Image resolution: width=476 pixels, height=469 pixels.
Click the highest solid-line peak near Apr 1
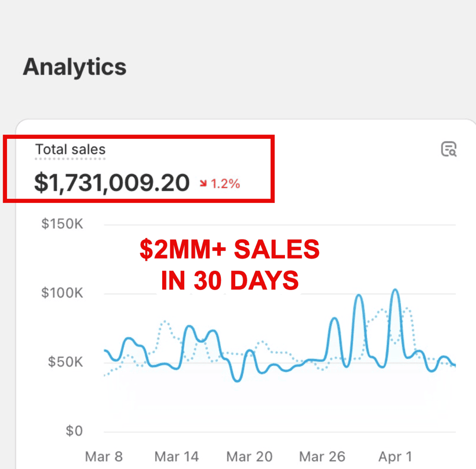pos(395,290)
